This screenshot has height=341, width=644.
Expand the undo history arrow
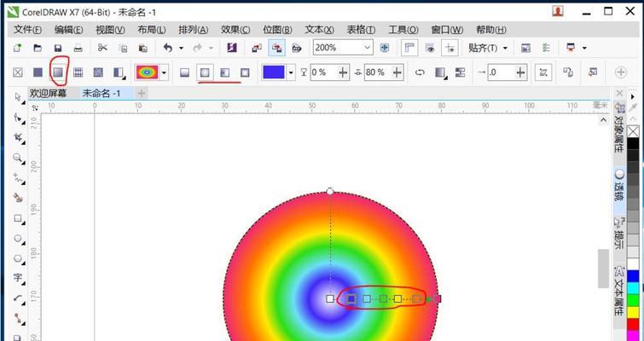coord(181,49)
